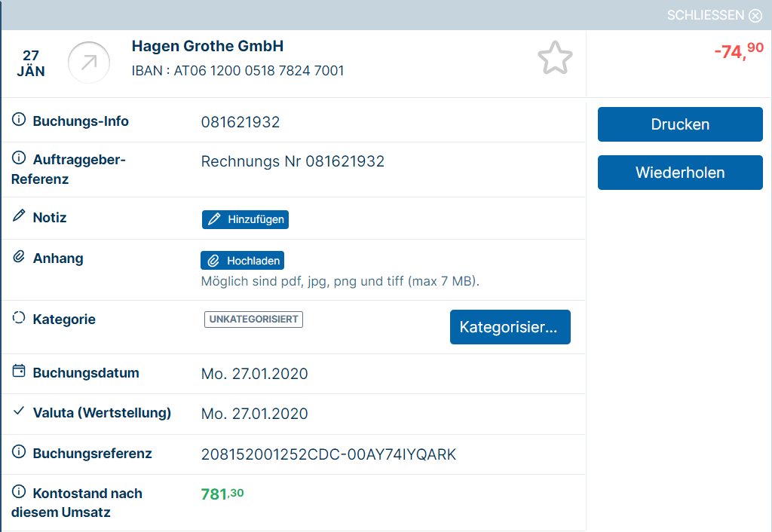Select the booking reference 208152001252CDC-00AY74IYQARK

329,454
